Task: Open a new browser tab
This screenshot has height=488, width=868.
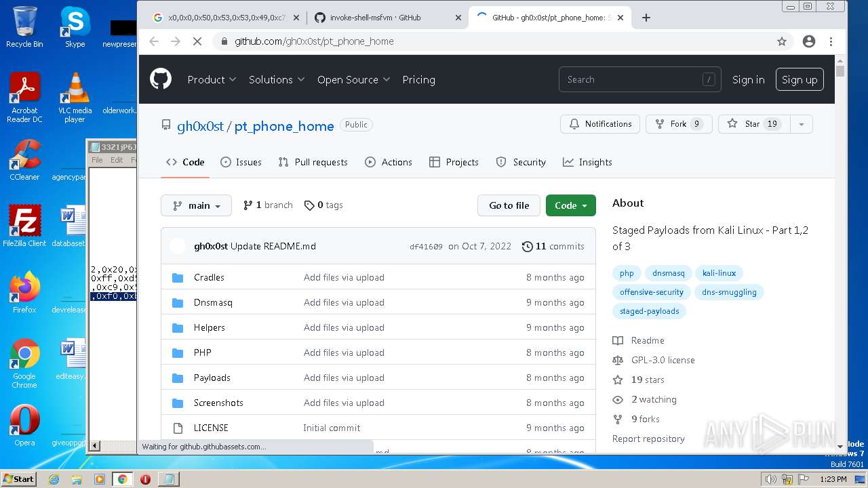Action: pyautogui.click(x=646, y=18)
